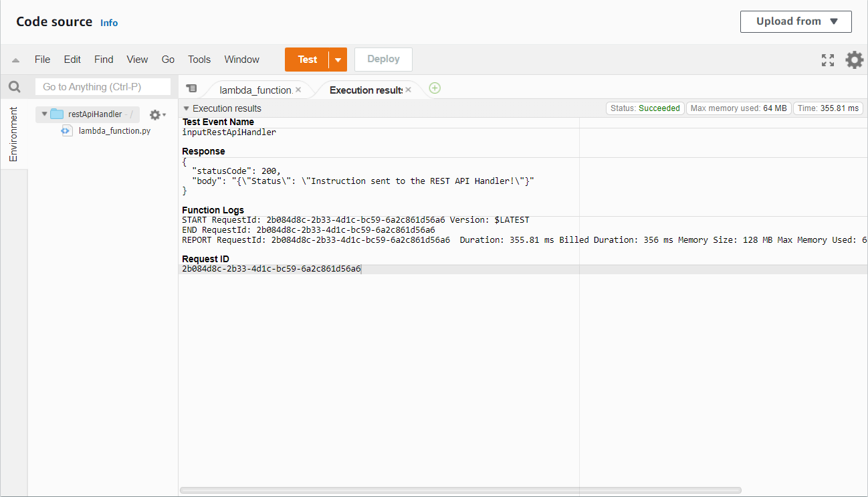Close the lambda_function.py tab
The width and height of the screenshot is (868, 497).
[x=298, y=90]
